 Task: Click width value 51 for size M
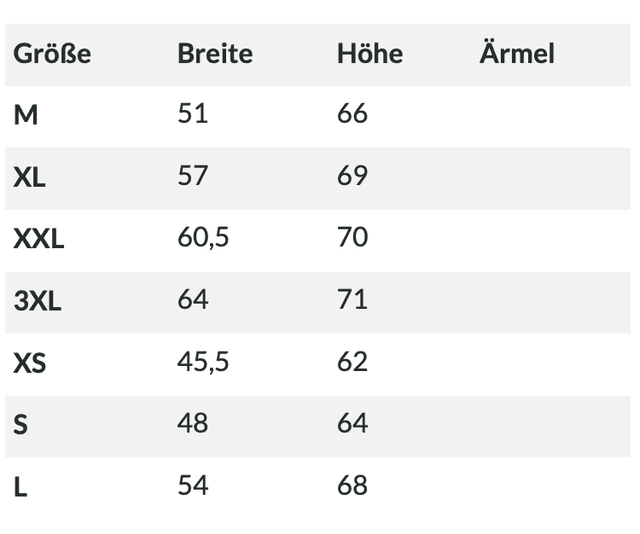coord(193,114)
